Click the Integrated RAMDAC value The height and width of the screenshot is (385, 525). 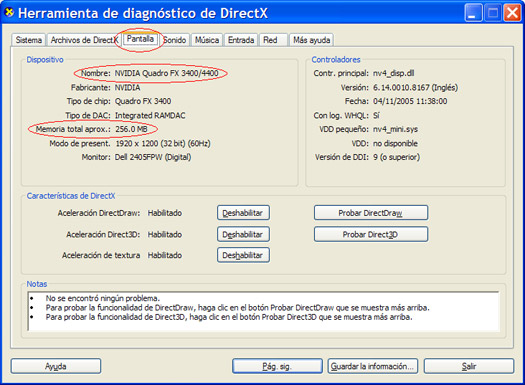pyautogui.click(x=150, y=116)
